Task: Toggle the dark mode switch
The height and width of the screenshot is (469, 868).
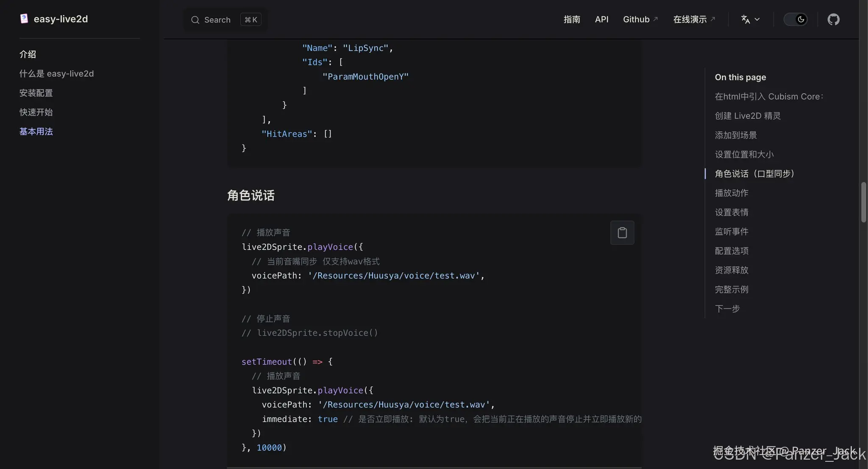Action: point(795,20)
